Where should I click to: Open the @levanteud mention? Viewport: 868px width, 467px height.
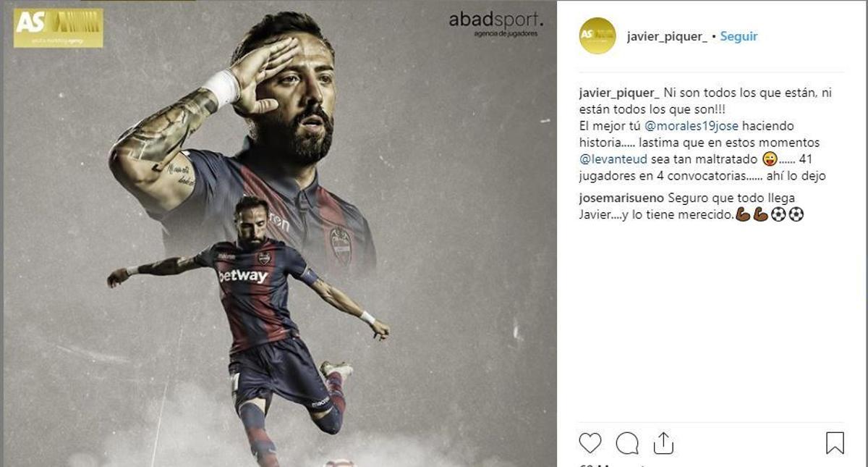[x=613, y=159]
